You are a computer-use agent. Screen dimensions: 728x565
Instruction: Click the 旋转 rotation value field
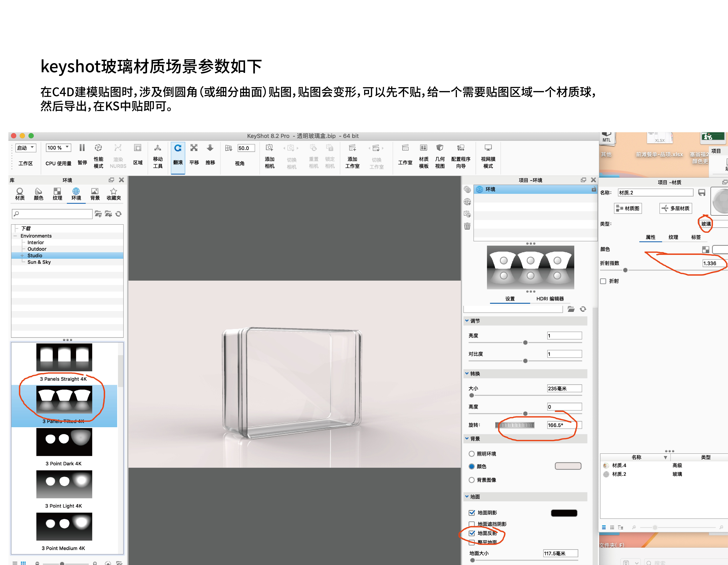[x=564, y=425]
